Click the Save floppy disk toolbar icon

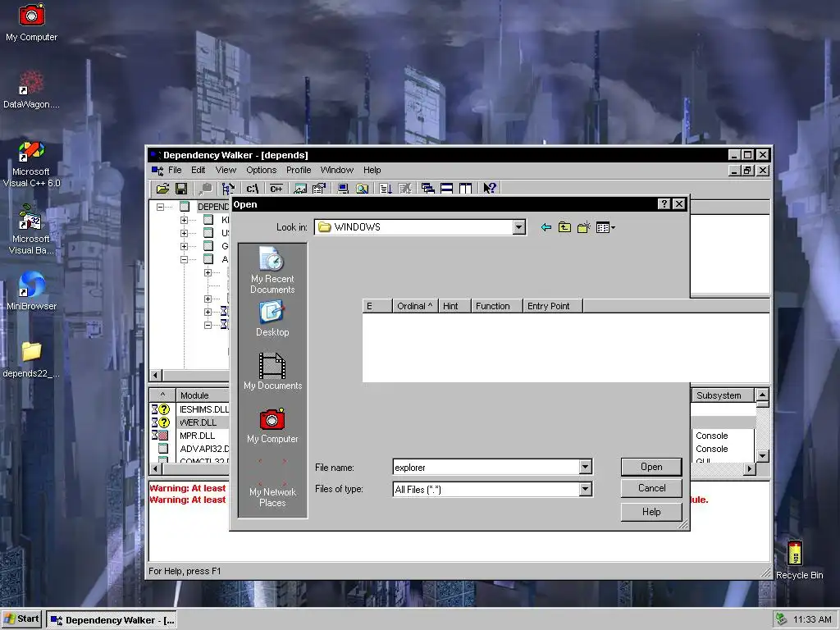[x=181, y=188]
